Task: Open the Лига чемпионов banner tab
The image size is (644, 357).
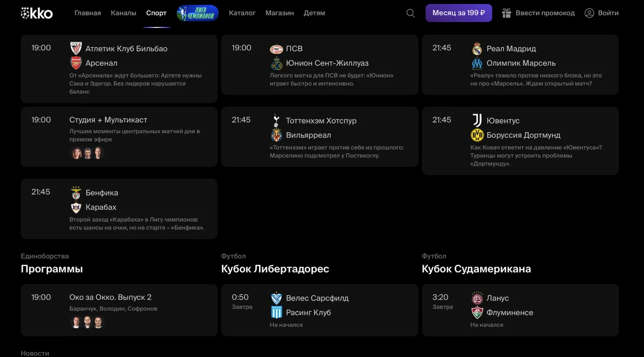Action: (197, 13)
